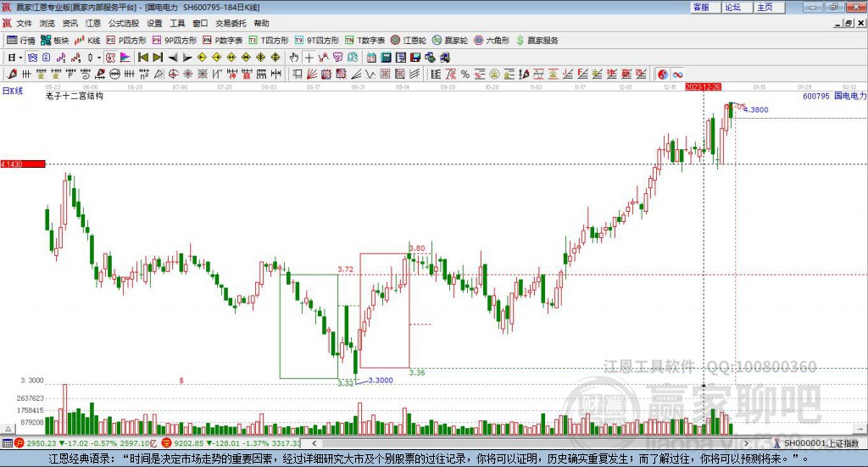Click the 论坛 button

point(737,7)
